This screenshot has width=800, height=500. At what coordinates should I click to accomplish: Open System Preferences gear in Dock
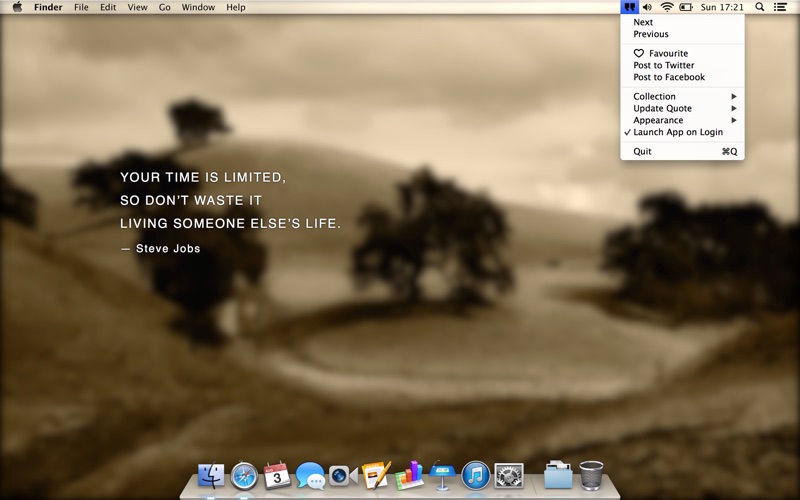509,476
